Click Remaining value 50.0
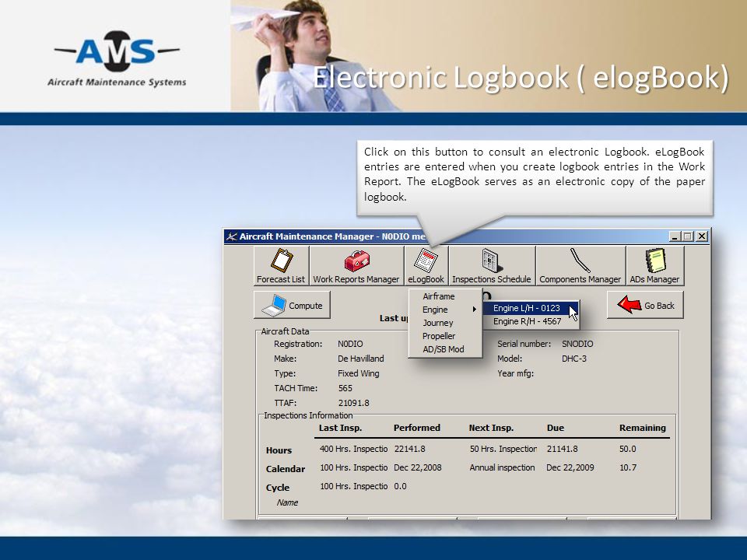 (x=627, y=449)
